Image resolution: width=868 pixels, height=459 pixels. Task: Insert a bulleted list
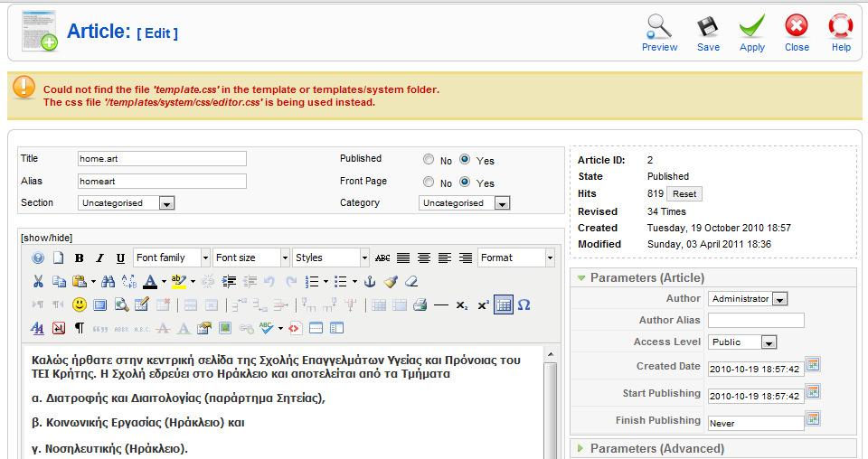click(x=341, y=282)
